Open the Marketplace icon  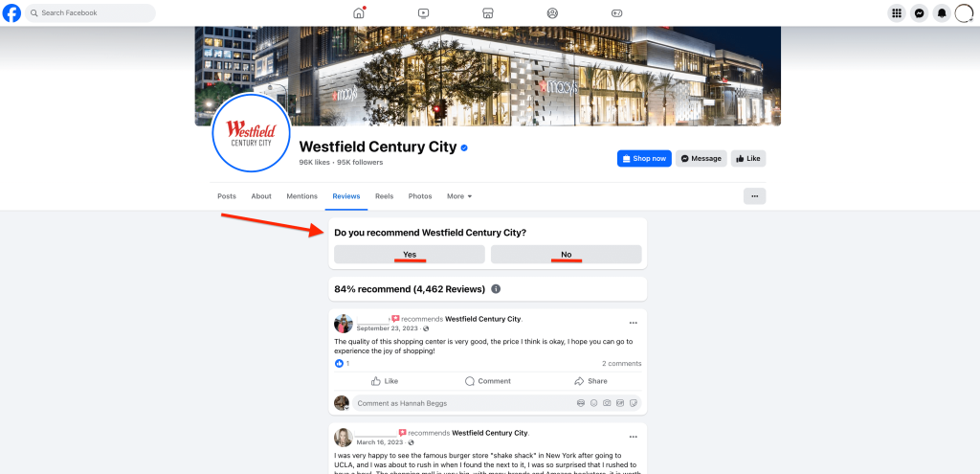pyautogui.click(x=488, y=13)
